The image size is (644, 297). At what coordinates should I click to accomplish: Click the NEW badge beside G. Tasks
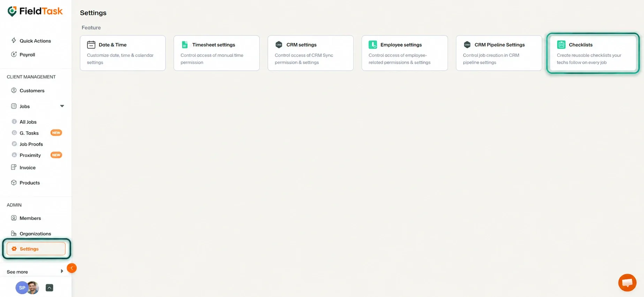[56, 132]
